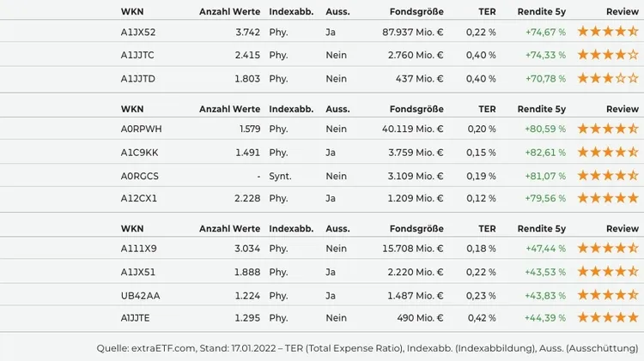The image size is (644, 361).
Task: Click the first table's Anzahl Werte header
Action: tap(229, 12)
